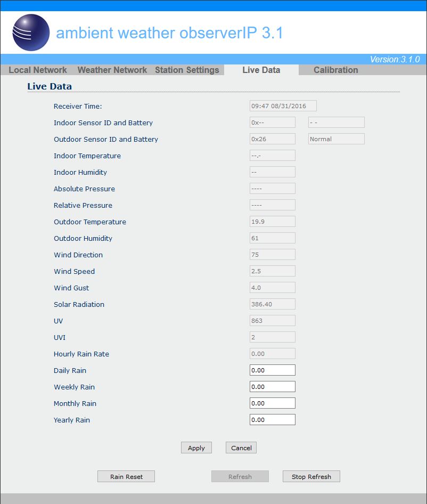This screenshot has width=427, height=504.
Task: Click the Apply button
Action: tap(196, 448)
